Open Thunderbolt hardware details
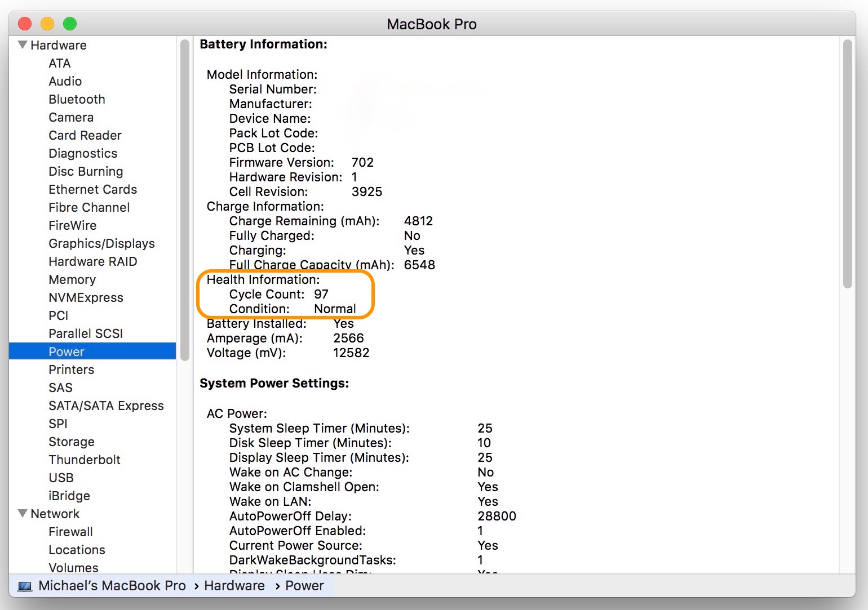Viewport: 868px width, 610px height. 85,460
